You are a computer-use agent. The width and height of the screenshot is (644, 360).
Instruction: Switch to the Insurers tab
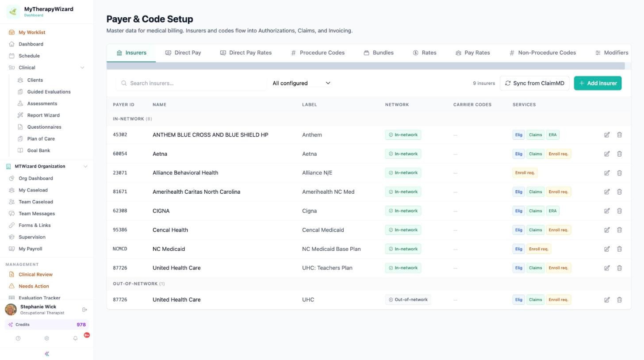point(131,53)
